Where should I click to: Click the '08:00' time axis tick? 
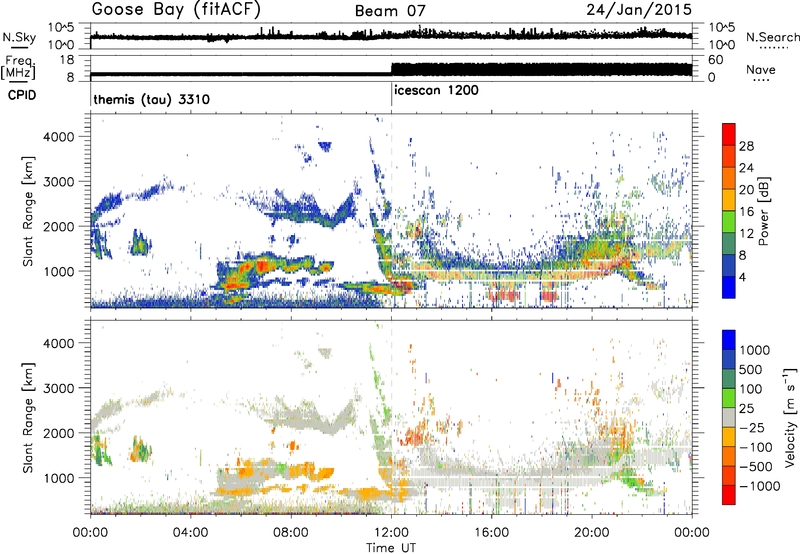[291, 533]
